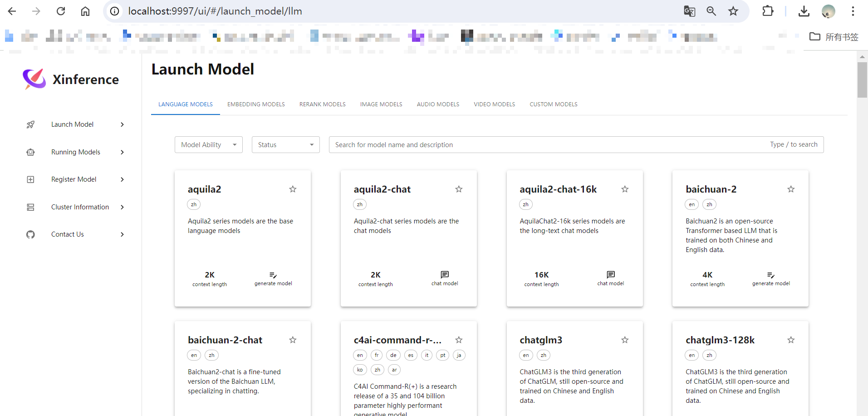
Task: Focus the model name search field
Action: (576, 145)
